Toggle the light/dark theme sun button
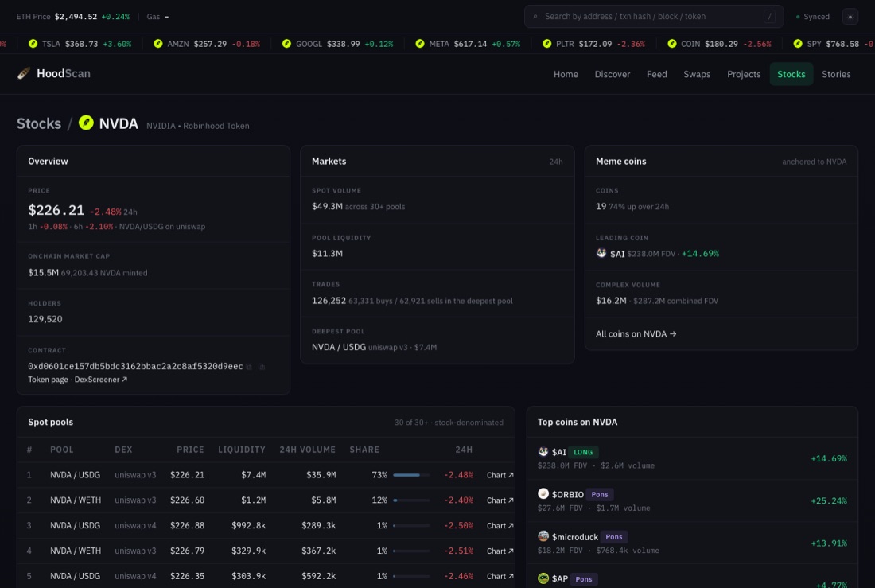875x588 pixels. [850, 17]
